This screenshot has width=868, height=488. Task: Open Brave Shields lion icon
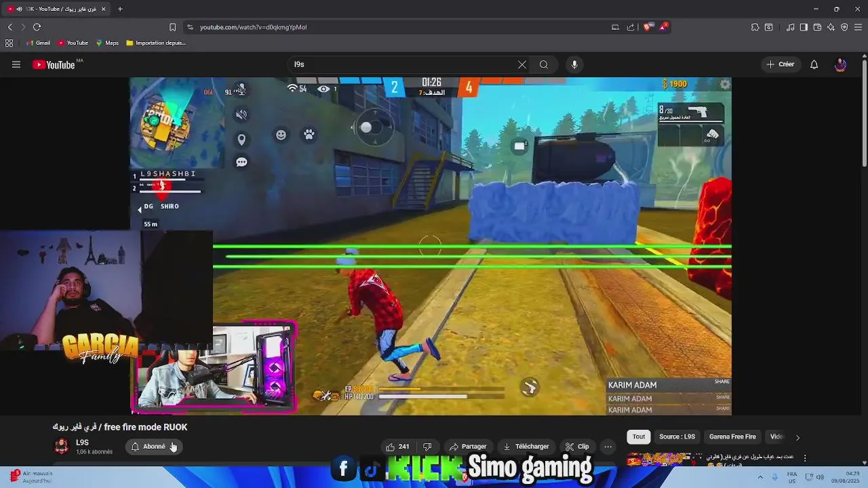(648, 27)
